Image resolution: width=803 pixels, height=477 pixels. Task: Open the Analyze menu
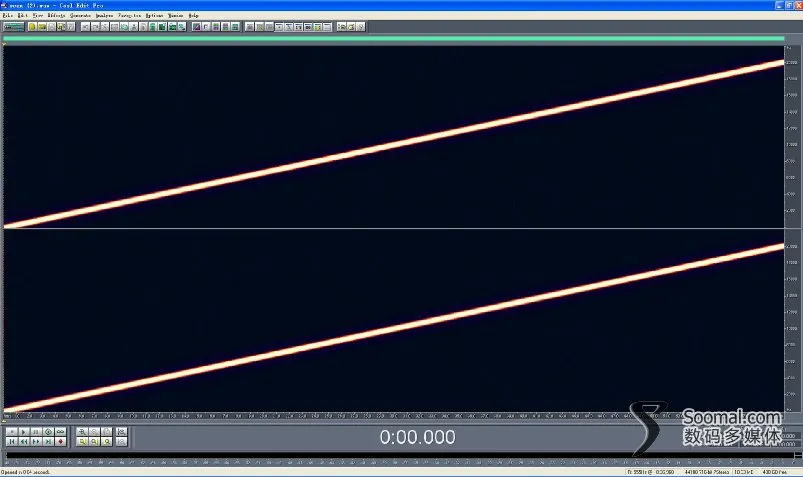104,15
